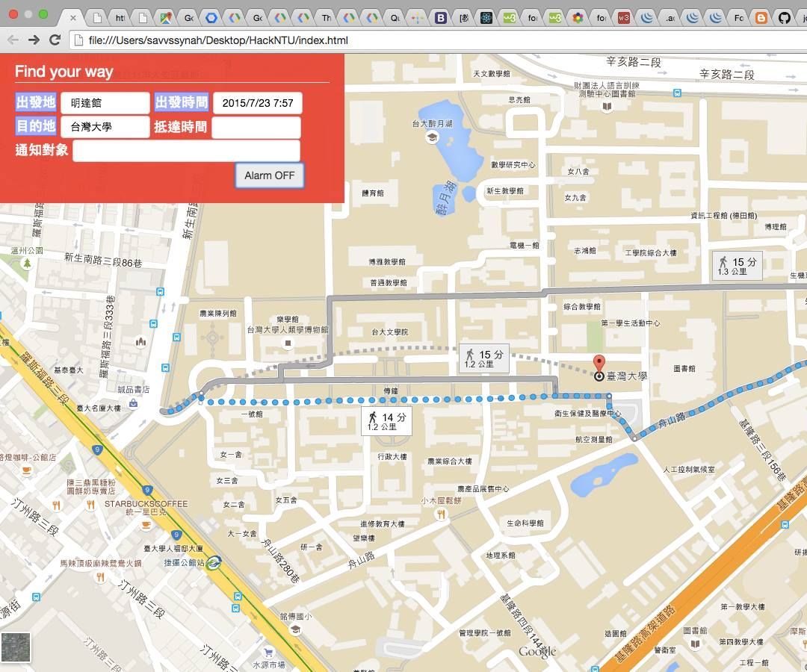The height and width of the screenshot is (672, 807).
Task: Open the satellite view thumbnail in bottom-left
Action: coord(15,647)
